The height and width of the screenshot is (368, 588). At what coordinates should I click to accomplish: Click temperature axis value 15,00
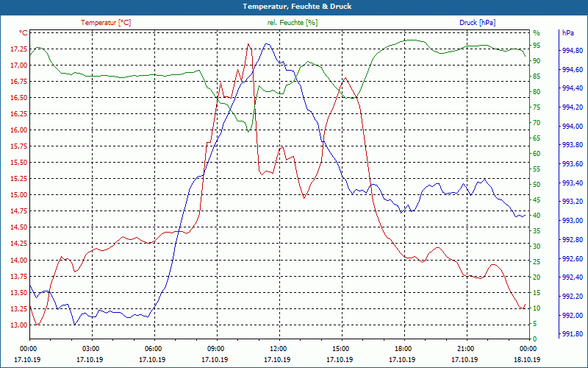click(x=20, y=195)
